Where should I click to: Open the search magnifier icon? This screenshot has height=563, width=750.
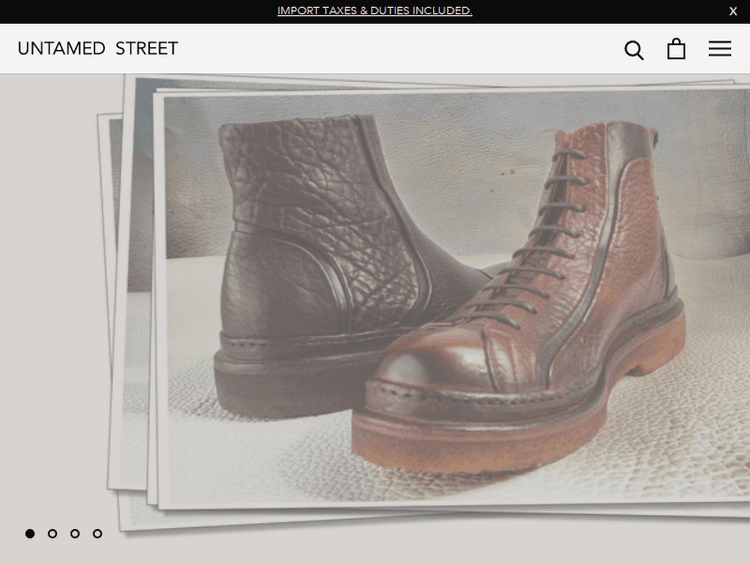coord(634,49)
